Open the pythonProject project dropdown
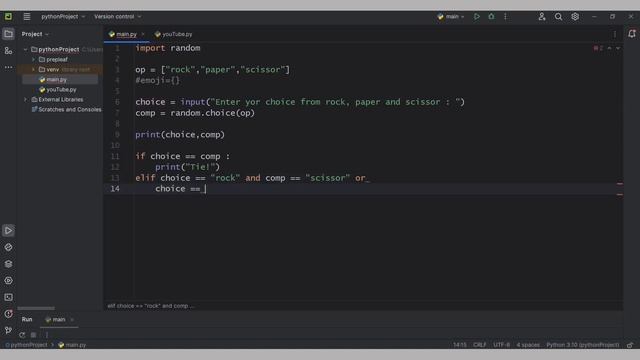Viewport: 640px width, 360px height. coord(63,17)
